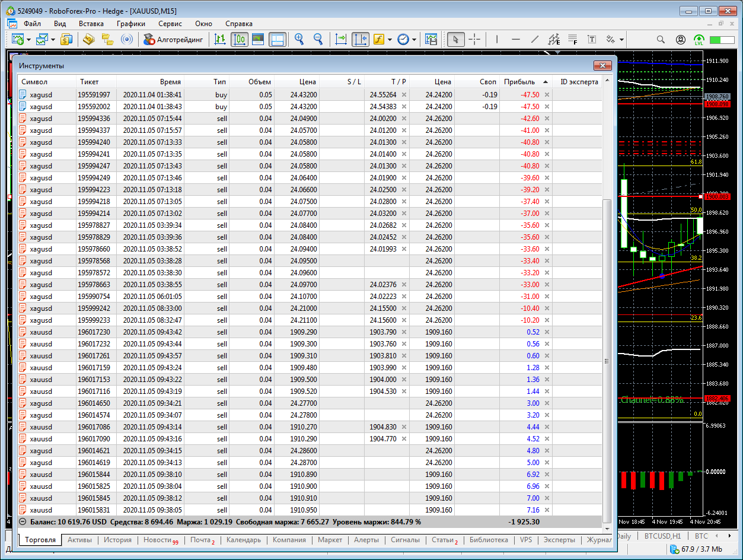Switch to the История tab
This screenshot has height=560, width=743.
(117, 540)
